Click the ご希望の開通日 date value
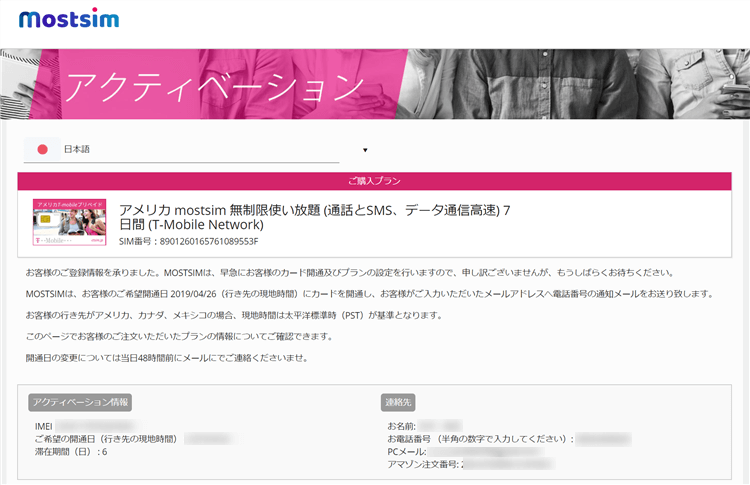The width and height of the screenshot is (750, 485). [x=218, y=439]
